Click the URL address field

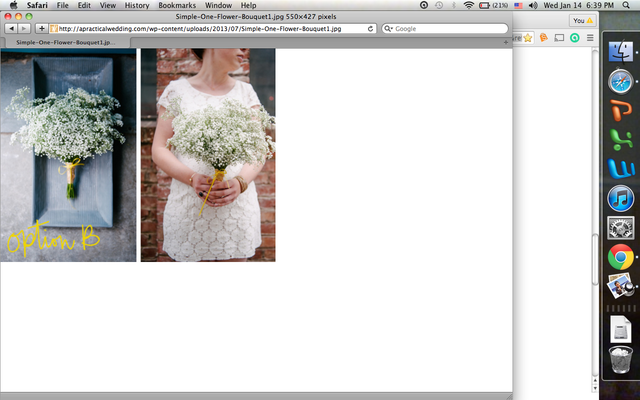213,29
